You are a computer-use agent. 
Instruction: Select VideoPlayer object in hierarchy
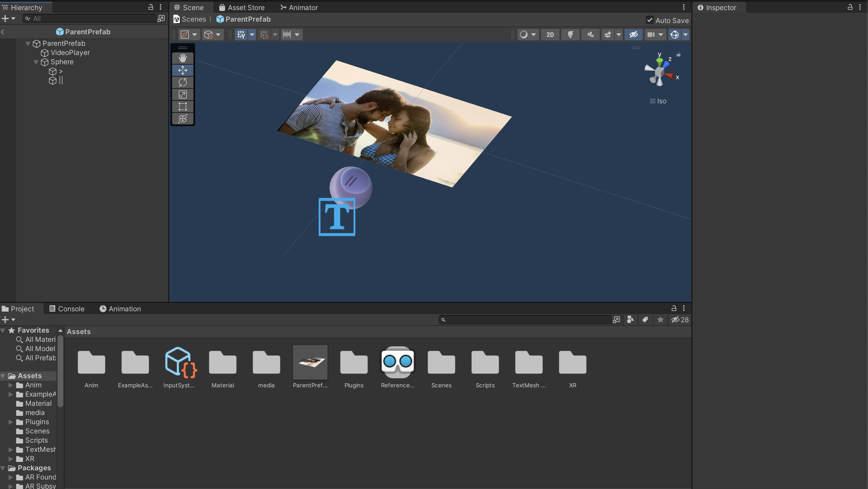(70, 53)
